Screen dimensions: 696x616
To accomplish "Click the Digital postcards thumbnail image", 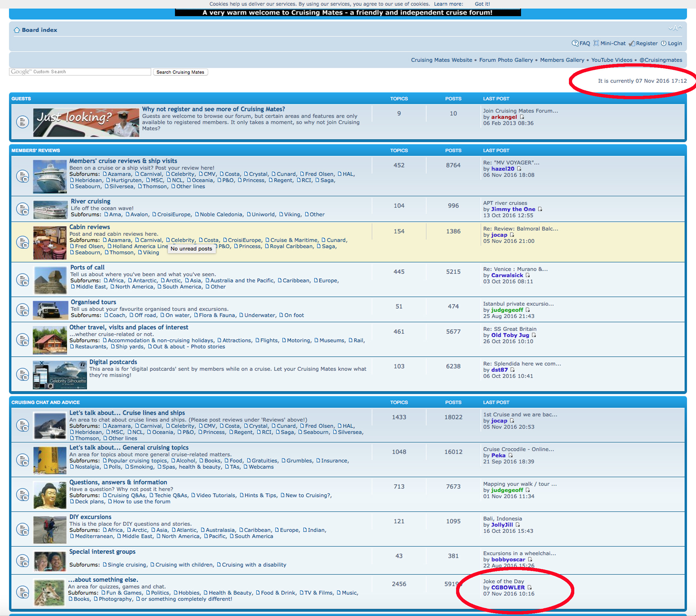I will (60, 375).
